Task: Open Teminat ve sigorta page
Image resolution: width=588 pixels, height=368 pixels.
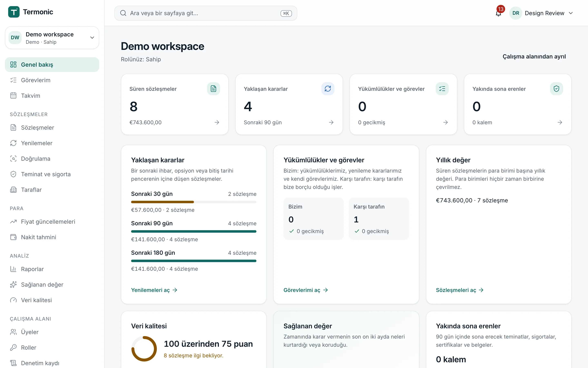Action: click(x=52, y=174)
